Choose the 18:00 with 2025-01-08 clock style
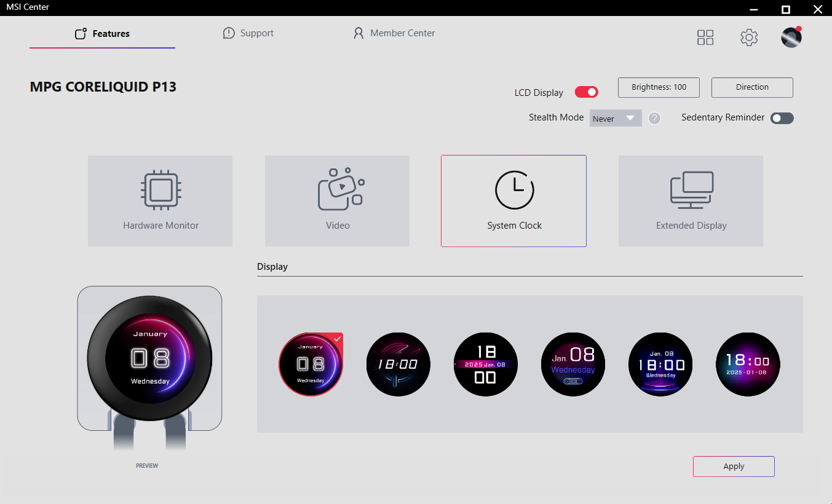This screenshot has width=832, height=504. point(748,364)
